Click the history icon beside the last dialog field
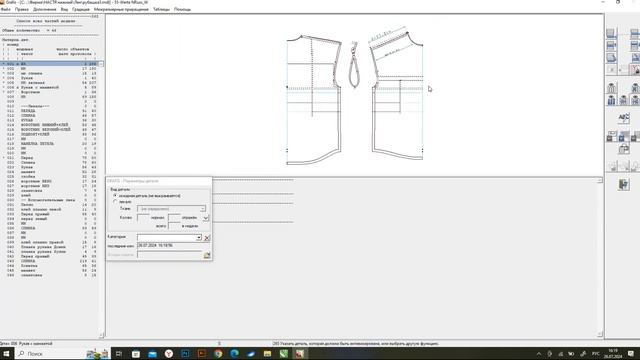 coord(207,255)
